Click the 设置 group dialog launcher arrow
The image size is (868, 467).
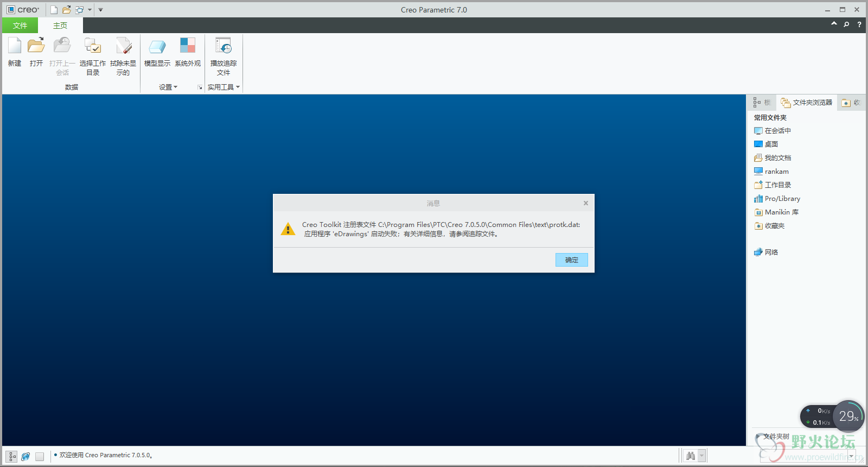click(x=200, y=87)
